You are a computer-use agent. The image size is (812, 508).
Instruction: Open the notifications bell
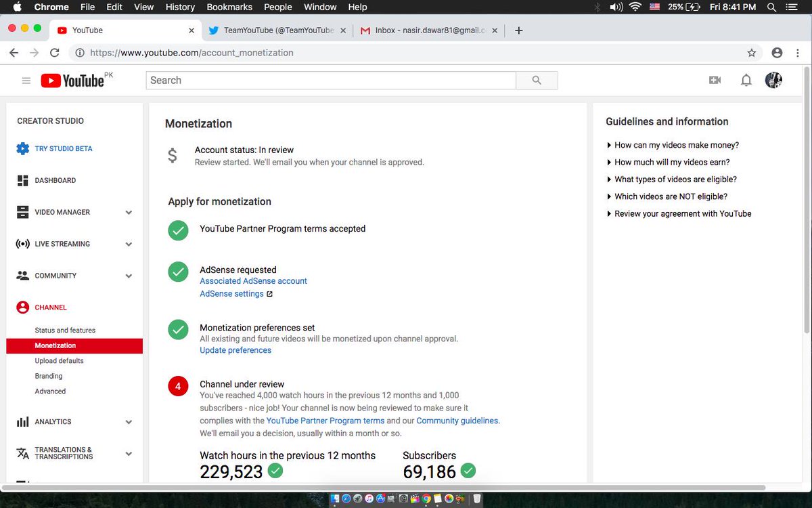(746, 81)
